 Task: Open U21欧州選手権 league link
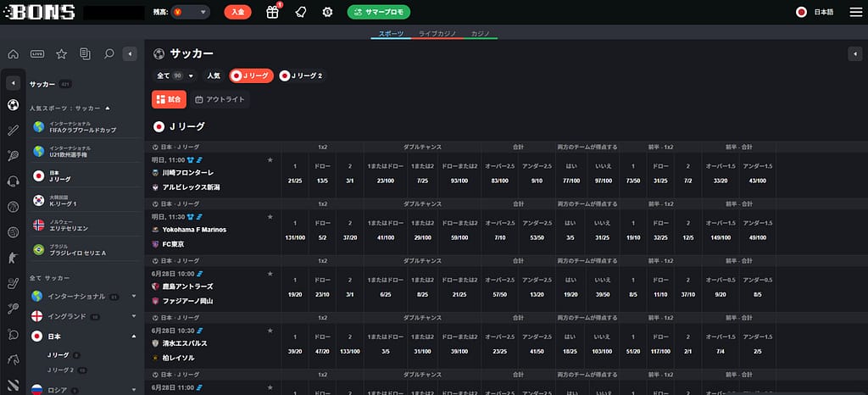(x=83, y=152)
